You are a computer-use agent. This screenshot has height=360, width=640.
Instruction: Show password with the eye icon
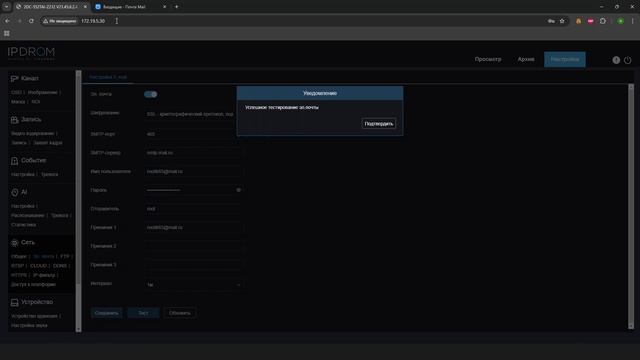coord(238,190)
